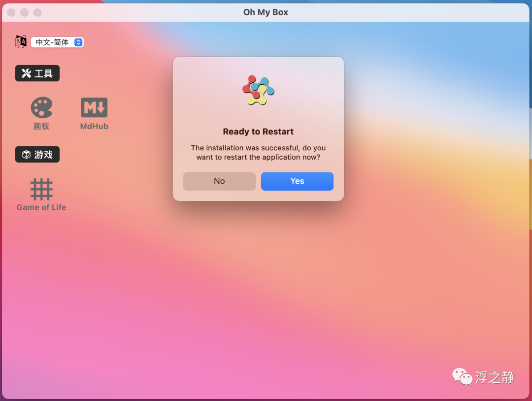Click the installation successful message text
This screenshot has height=401, width=532.
tap(258, 152)
